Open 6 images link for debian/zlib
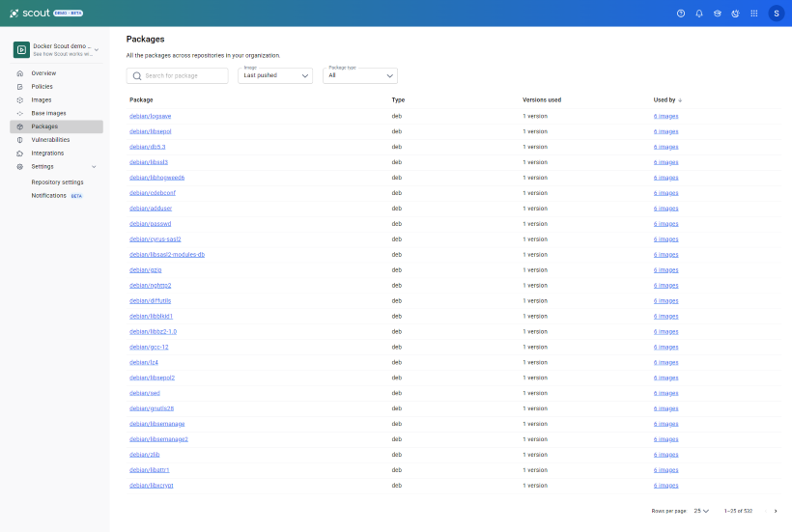792x532 pixels. click(665, 455)
